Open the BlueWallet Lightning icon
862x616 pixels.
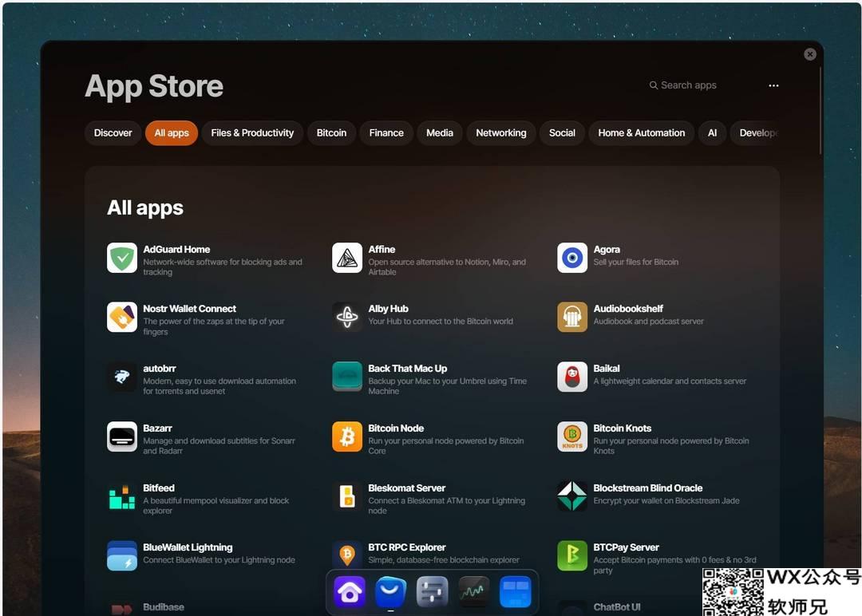(122, 556)
